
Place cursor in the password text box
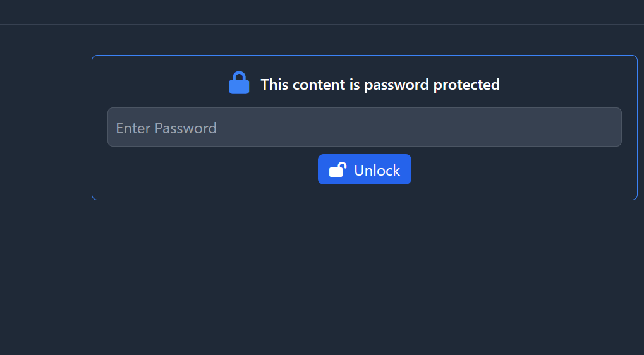(364, 127)
